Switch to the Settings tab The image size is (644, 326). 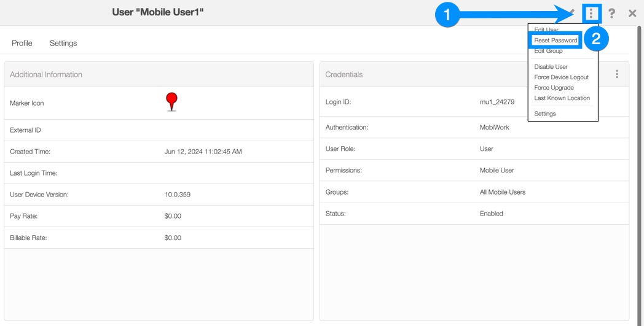pyautogui.click(x=63, y=43)
